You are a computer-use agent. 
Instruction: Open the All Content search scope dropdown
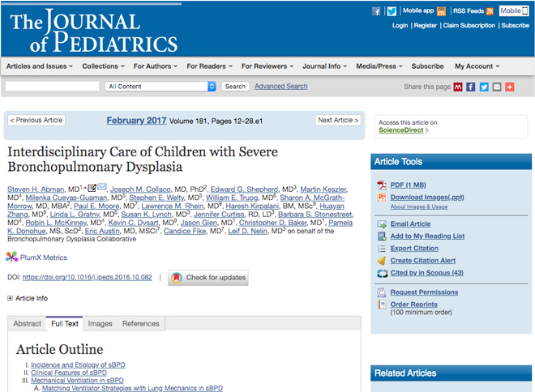pos(160,86)
